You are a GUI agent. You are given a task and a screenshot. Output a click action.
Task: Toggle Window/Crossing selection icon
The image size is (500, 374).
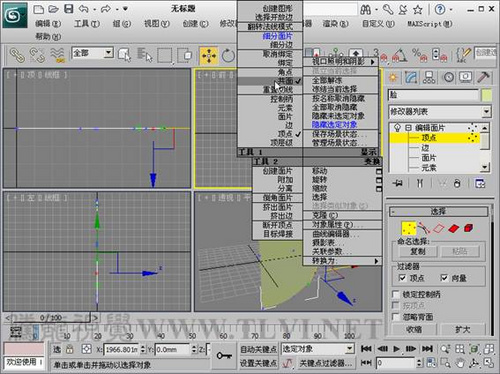click(x=185, y=55)
